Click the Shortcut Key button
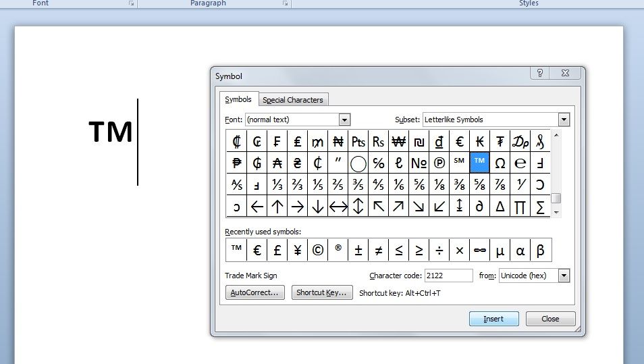 click(x=322, y=292)
